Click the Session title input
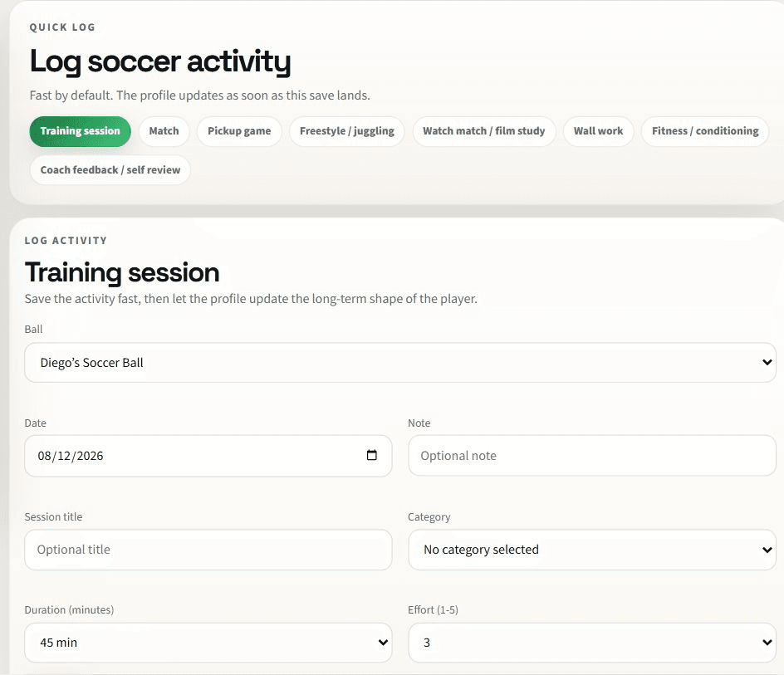The image size is (784, 675). pyautogui.click(x=208, y=550)
